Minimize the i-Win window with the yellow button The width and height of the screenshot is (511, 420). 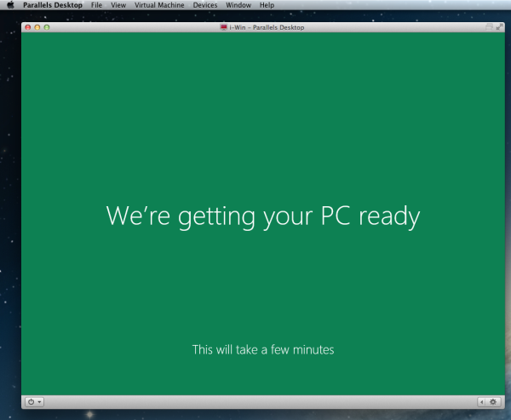[x=37, y=27]
